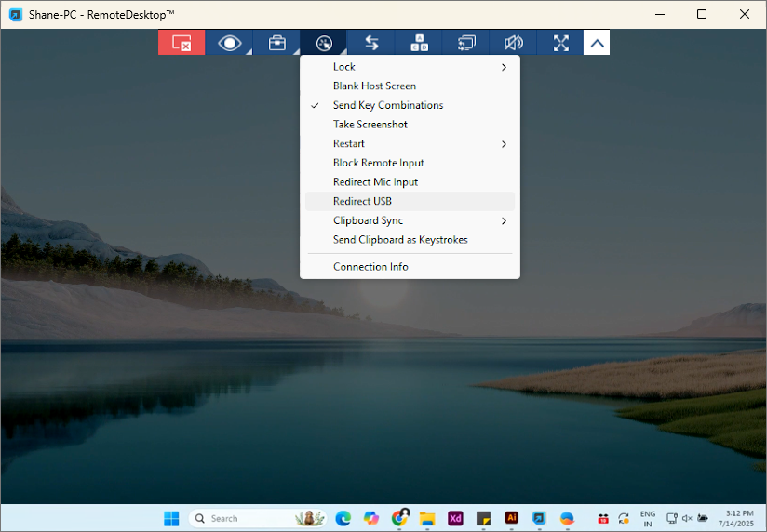Click the file transfer arrows icon
The image size is (767, 532).
click(371, 43)
